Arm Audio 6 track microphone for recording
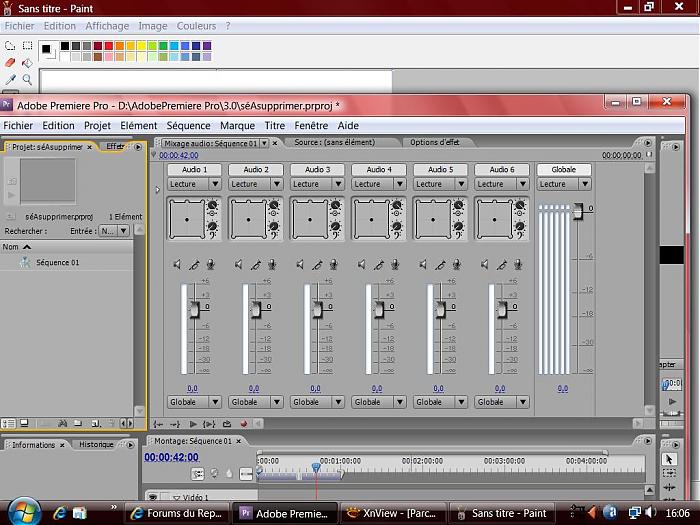Screen dimensions: 700x525 click(x=518, y=265)
